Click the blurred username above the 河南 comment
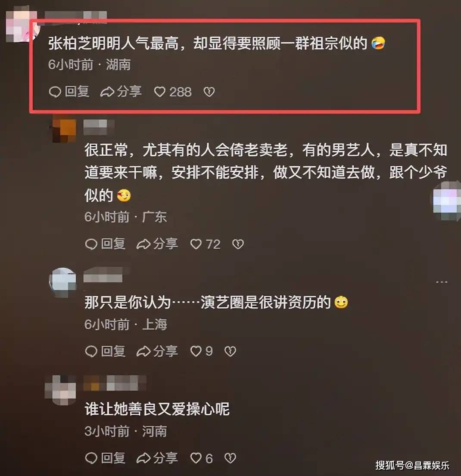Image resolution: width=461 pixels, height=476 pixels. point(115,383)
